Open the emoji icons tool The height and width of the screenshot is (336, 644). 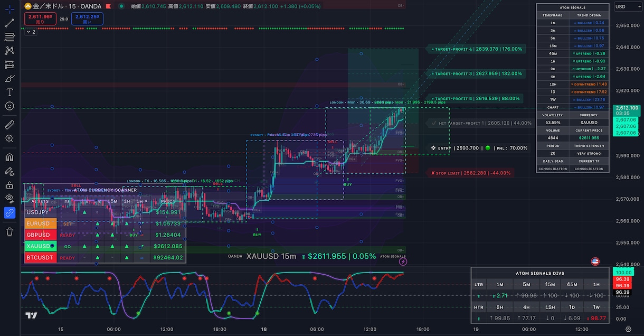[10, 106]
